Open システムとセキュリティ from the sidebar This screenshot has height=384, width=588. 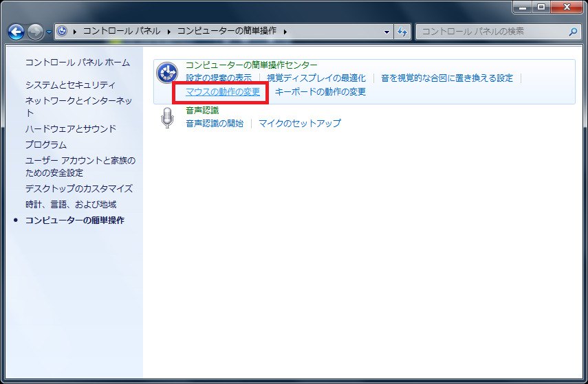pyautogui.click(x=70, y=85)
